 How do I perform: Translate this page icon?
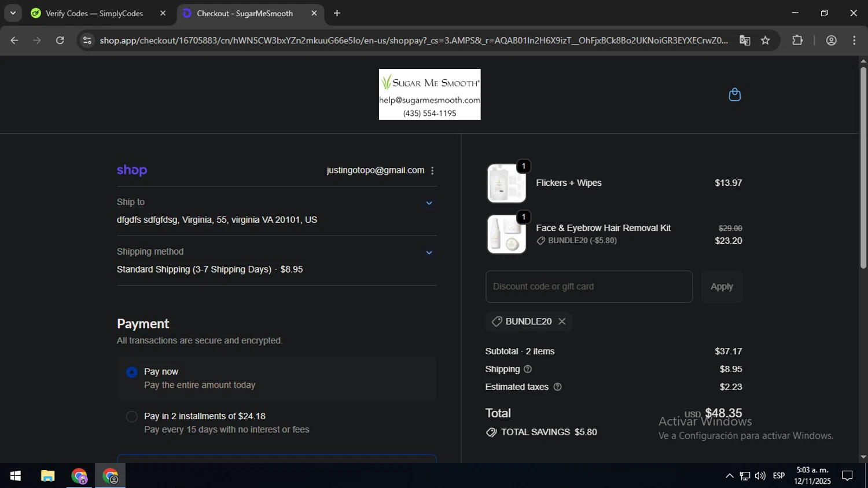pos(745,41)
